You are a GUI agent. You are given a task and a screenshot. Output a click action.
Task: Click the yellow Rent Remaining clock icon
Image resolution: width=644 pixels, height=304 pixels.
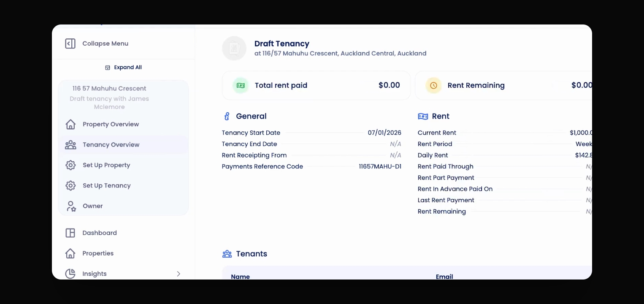click(433, 85)
